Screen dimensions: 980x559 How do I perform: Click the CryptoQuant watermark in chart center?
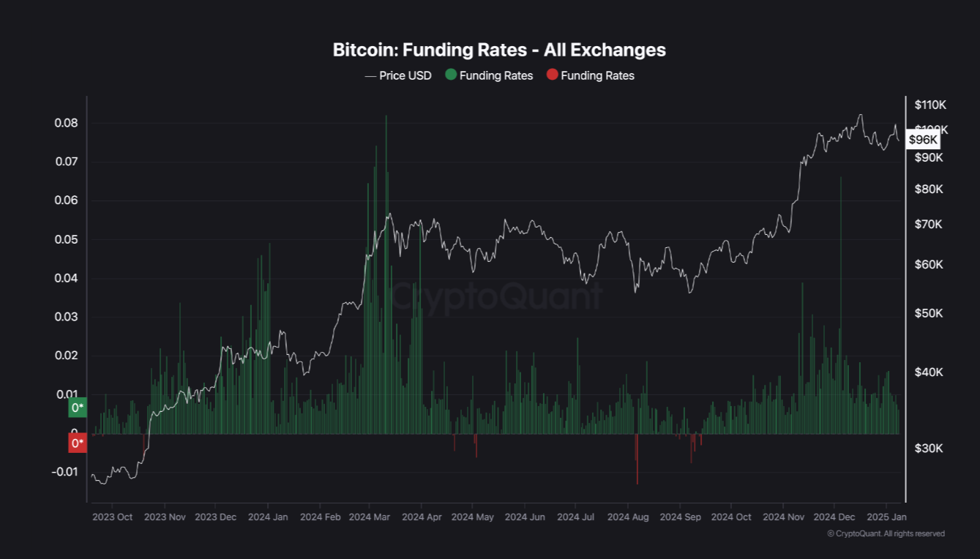click(498, 296)
